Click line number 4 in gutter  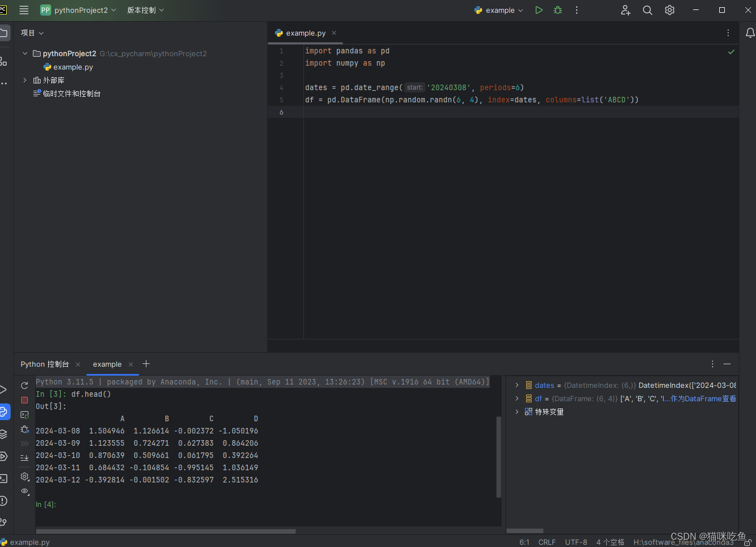[x=281, y=87]
